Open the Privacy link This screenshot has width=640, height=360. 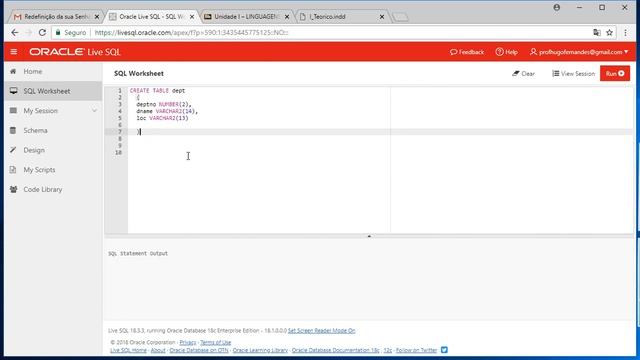click(188, 342)
